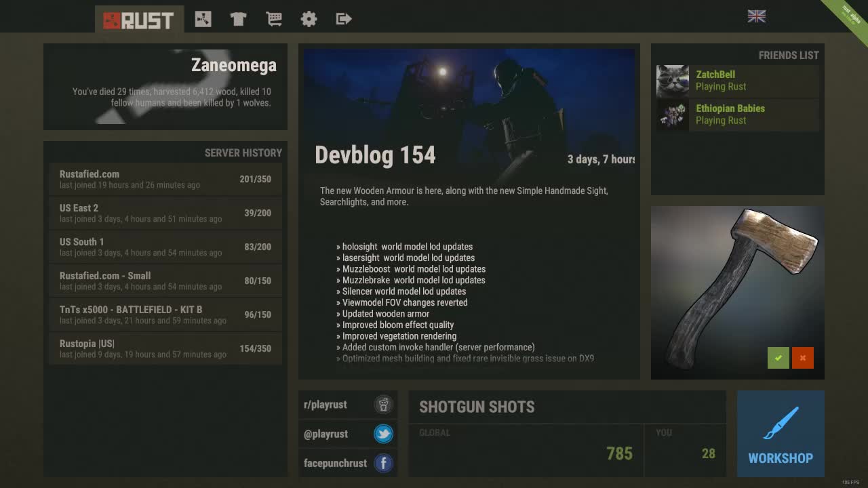The width and height of the screenshot is (868, 488).
Task: Click the 'Updated wooden armor' changelog line
Action: [x=382, y=314]
